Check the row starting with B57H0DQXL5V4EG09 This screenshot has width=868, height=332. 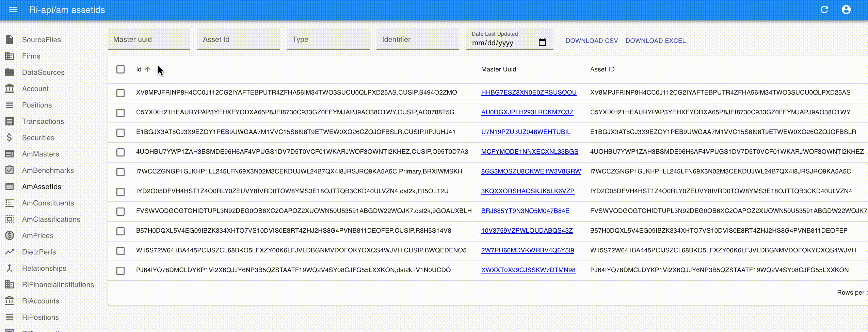pyautogui.click(x=120, y=231)
